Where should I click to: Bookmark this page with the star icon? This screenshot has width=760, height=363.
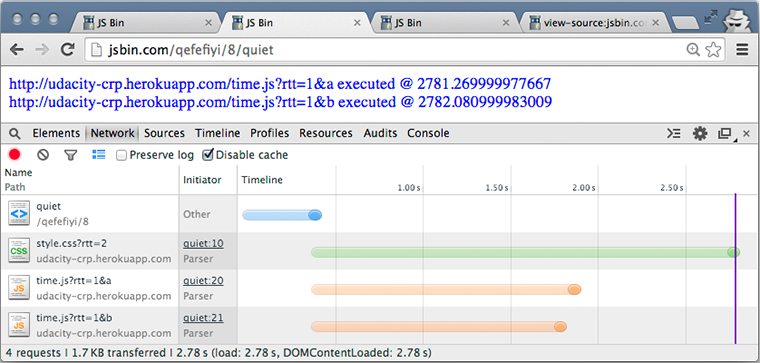[713, 49]
